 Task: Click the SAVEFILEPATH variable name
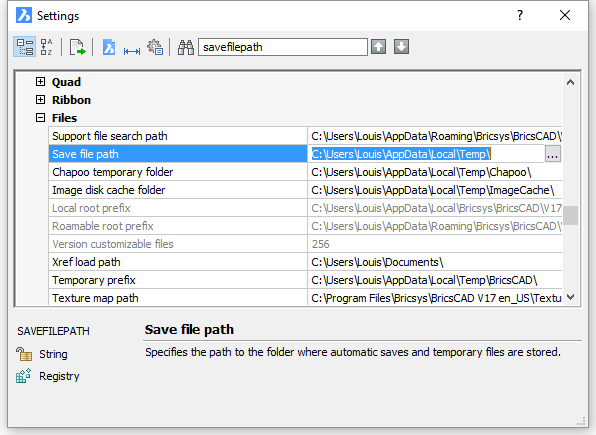(53, 331)
